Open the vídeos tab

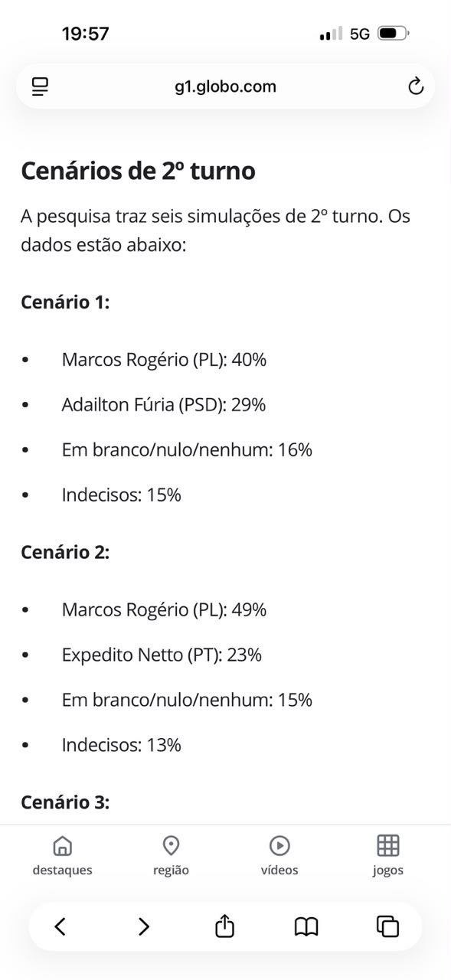[x=279, y=855]
